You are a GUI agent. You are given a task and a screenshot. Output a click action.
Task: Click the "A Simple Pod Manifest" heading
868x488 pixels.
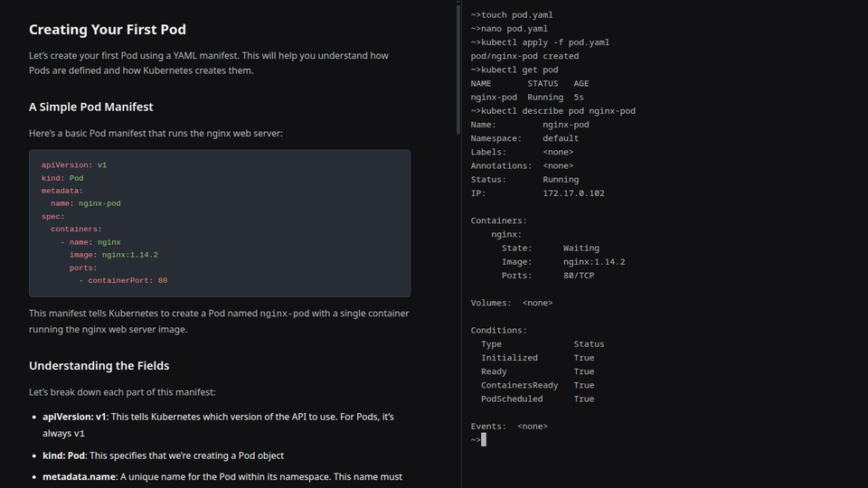tap(90, 107)
